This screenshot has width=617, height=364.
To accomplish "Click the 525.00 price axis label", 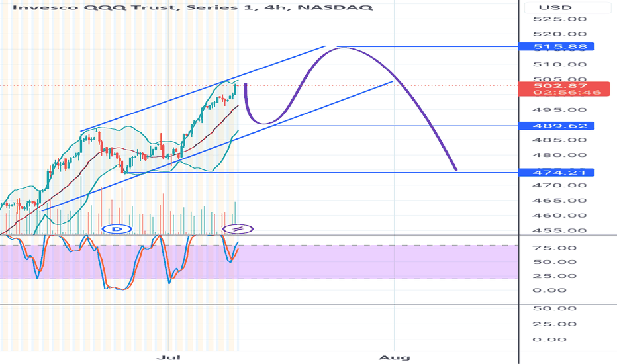I will pyautogui.click(x=559, y=19).
